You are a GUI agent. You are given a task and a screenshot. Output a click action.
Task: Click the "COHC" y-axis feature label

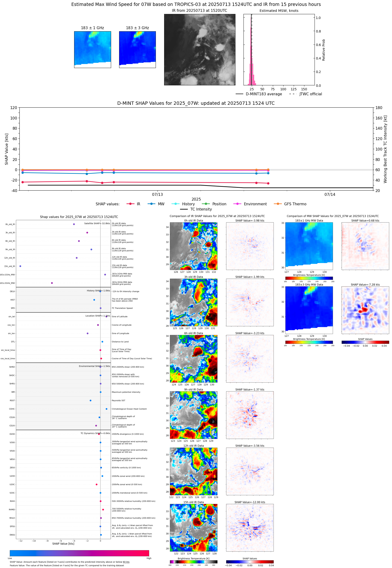pos(12,409)
